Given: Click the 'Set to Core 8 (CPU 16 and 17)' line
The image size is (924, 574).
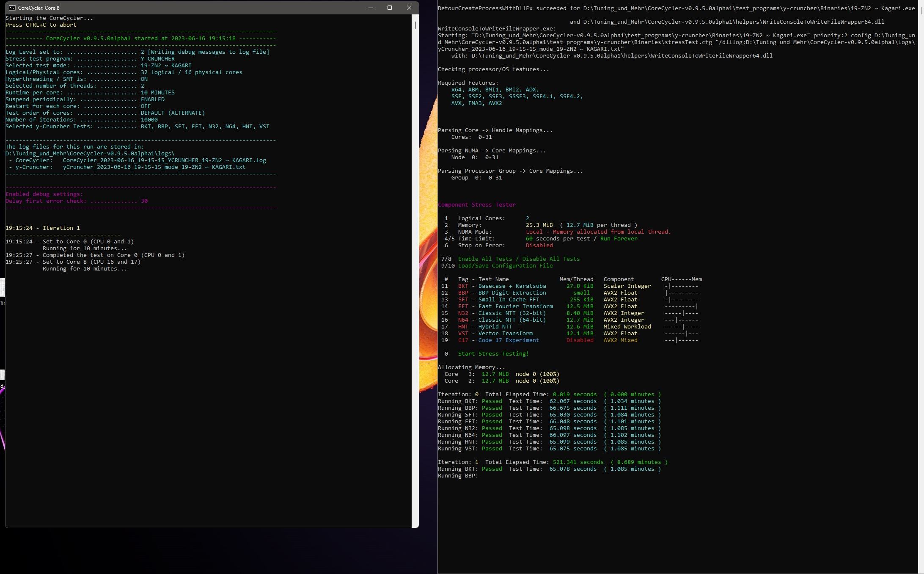Looking at the screenshot, I should pos(91,262).
